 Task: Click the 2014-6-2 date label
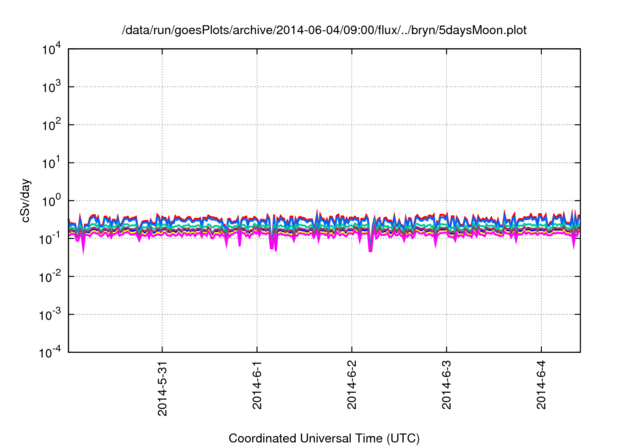pyautogui.click(x=352, y=384)
